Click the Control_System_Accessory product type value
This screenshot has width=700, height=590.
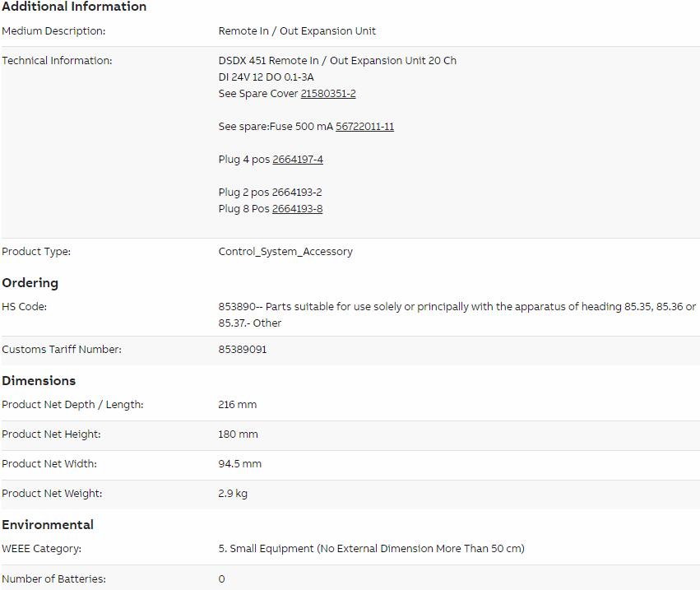pyautogui.click(x=285, y=252)
